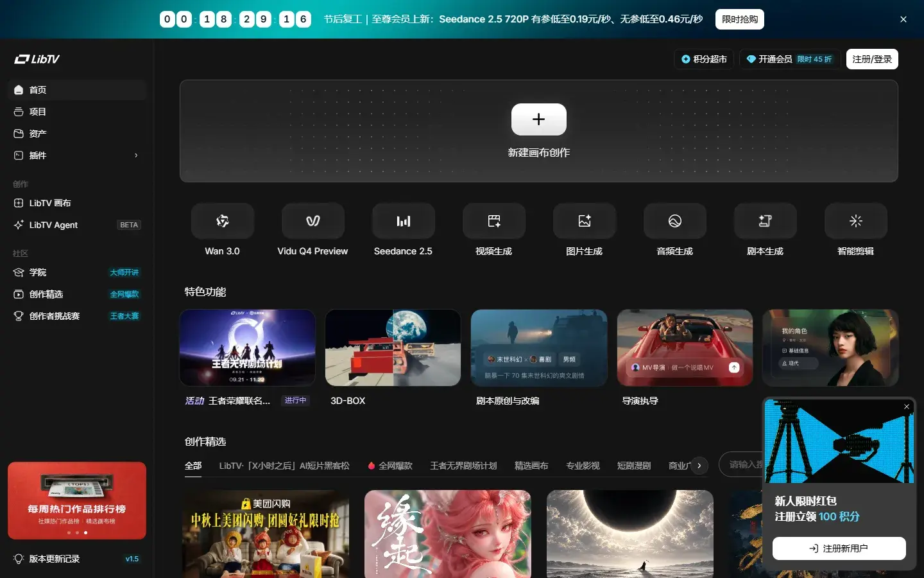Screen dimensions: 924x578
Task: Launch the Vidu Q4 Preview tool
Action: [x=313, y=221]
